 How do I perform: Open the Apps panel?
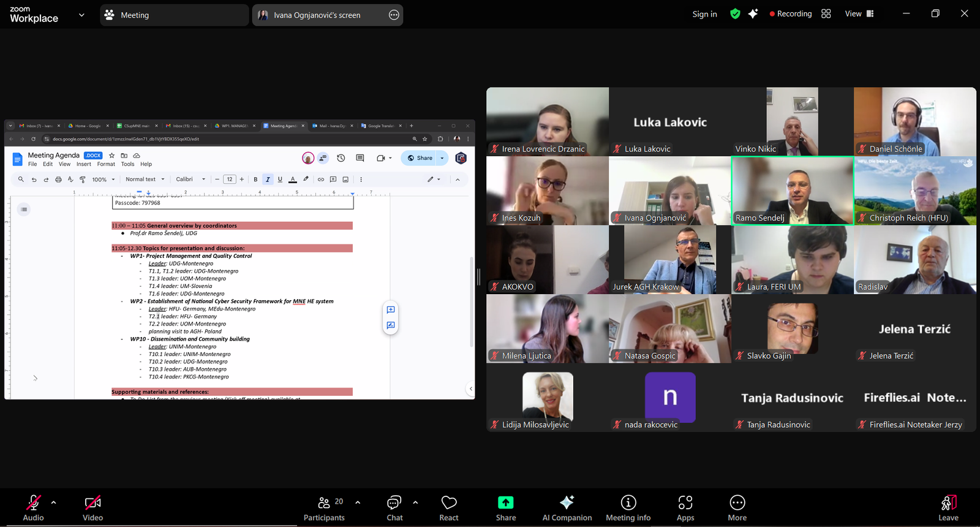click(x=685, y=508)
